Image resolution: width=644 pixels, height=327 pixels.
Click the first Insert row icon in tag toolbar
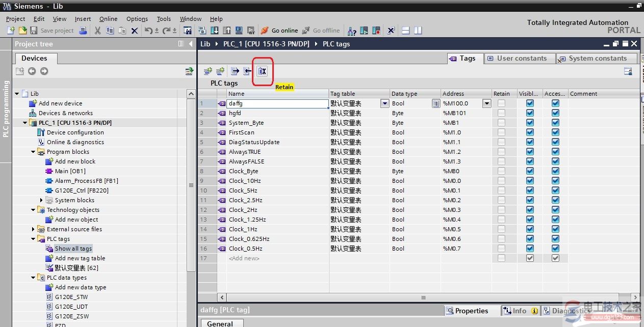pyautogui.click(x=208, y=71)
